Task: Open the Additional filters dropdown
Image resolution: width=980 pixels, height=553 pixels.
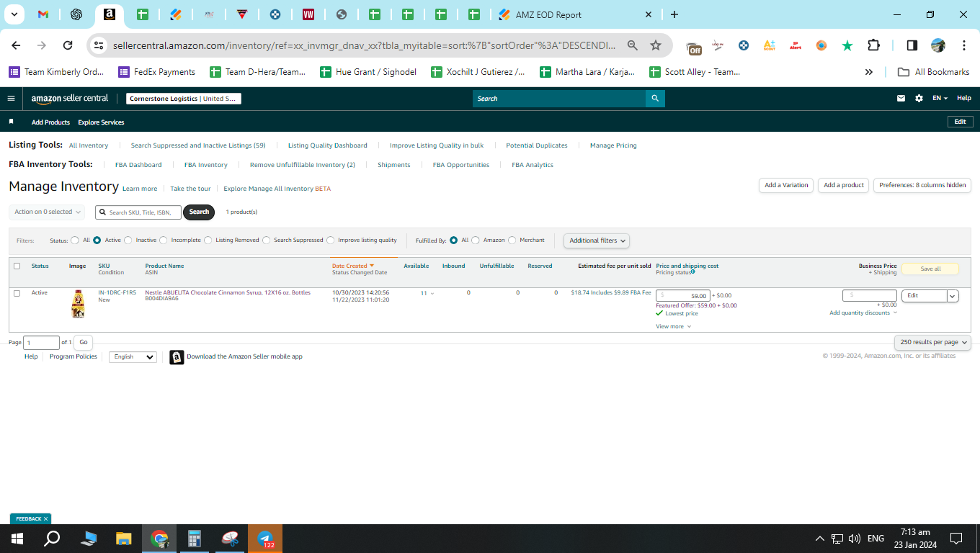Action: [597, 240]
